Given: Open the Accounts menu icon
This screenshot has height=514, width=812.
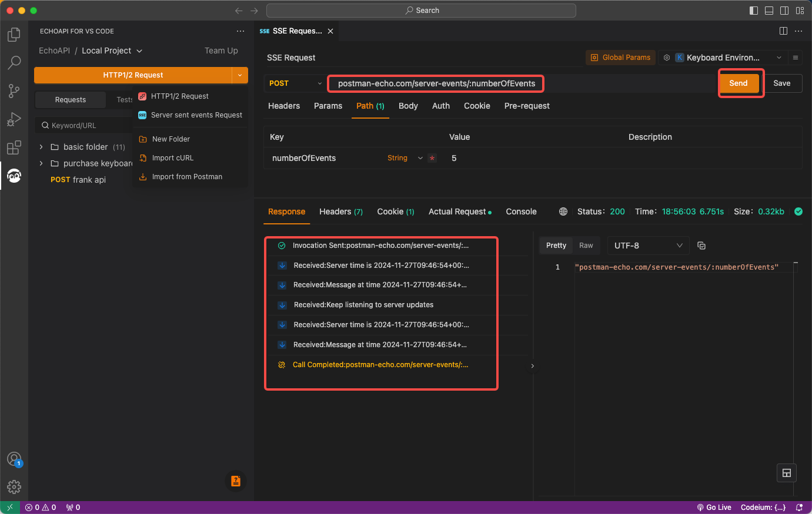Looking at the screenshot, I should click(14, 459).
